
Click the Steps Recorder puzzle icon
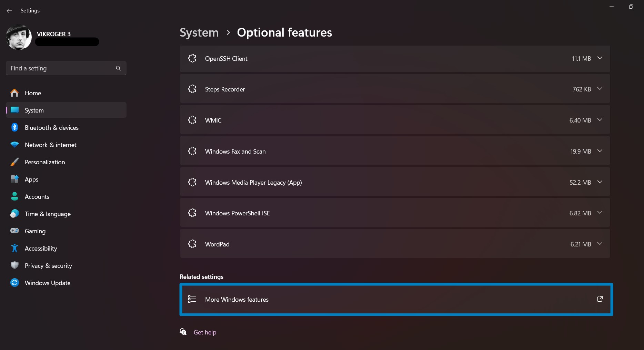(x=192, y=89)
